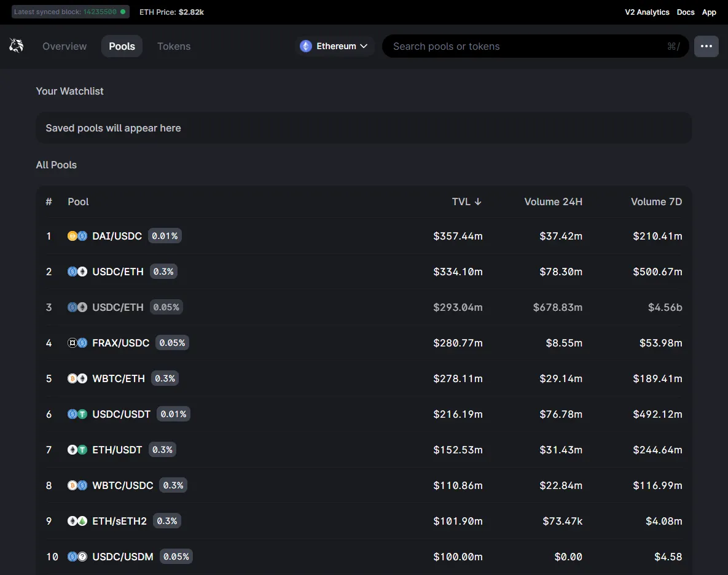This screenshot has height=575, width=728.
Task: Click the $73.47k 24H volume value
Action: coord(562,521)
